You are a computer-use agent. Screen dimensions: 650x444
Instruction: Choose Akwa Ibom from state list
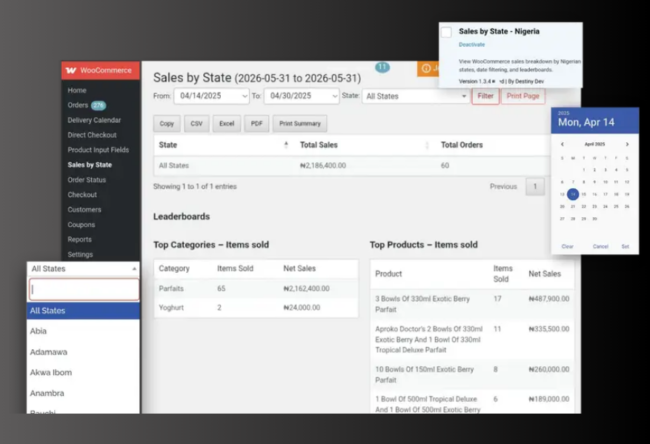pos(83,372)
